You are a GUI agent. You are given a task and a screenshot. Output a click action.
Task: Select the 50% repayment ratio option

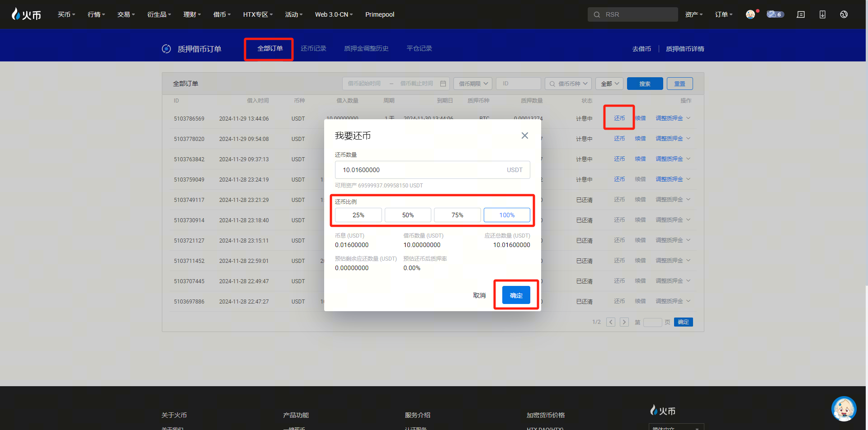[x=408, y=215]
